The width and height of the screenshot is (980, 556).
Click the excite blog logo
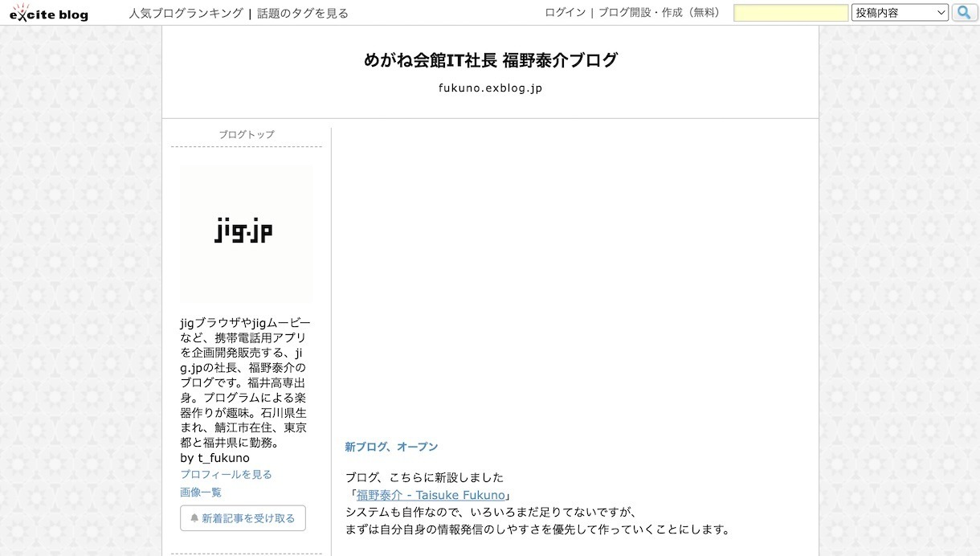(49, 13)
